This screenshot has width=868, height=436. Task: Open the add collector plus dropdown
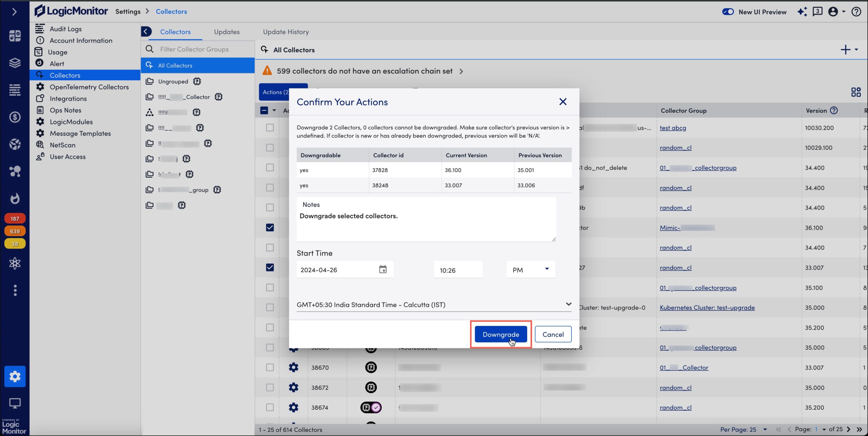point(849,50)
